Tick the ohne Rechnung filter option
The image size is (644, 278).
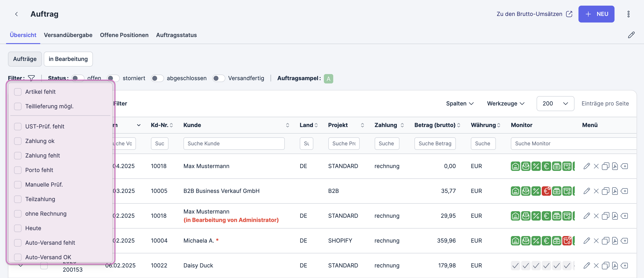(18, 214)
